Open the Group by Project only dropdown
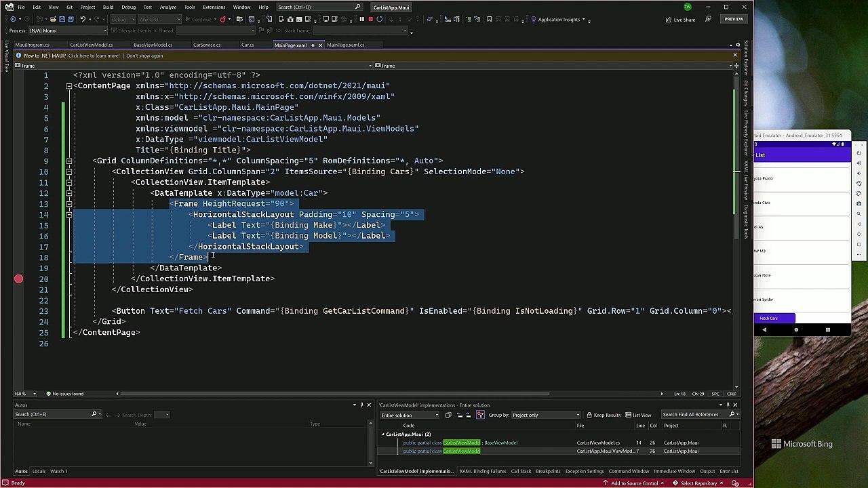 (545, 415)
